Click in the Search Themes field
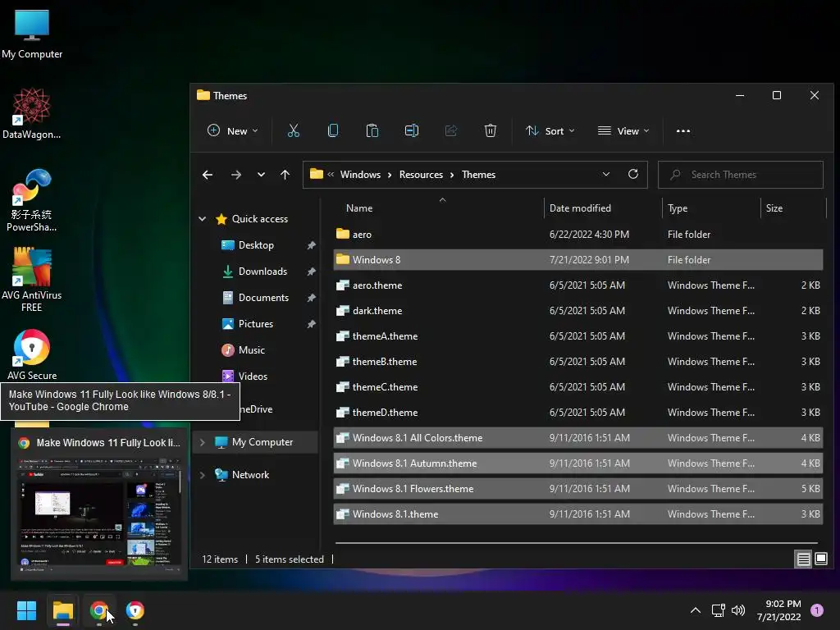Image resolution: width=840 pixels, height=630 pixels. pos(741,175)
